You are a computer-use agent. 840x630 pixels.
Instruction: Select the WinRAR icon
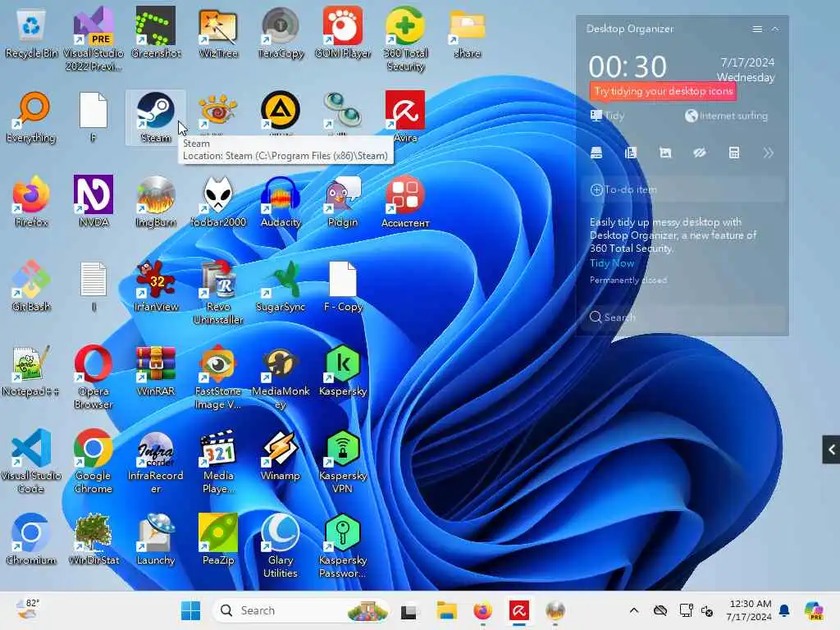click(x=155, y=371)
